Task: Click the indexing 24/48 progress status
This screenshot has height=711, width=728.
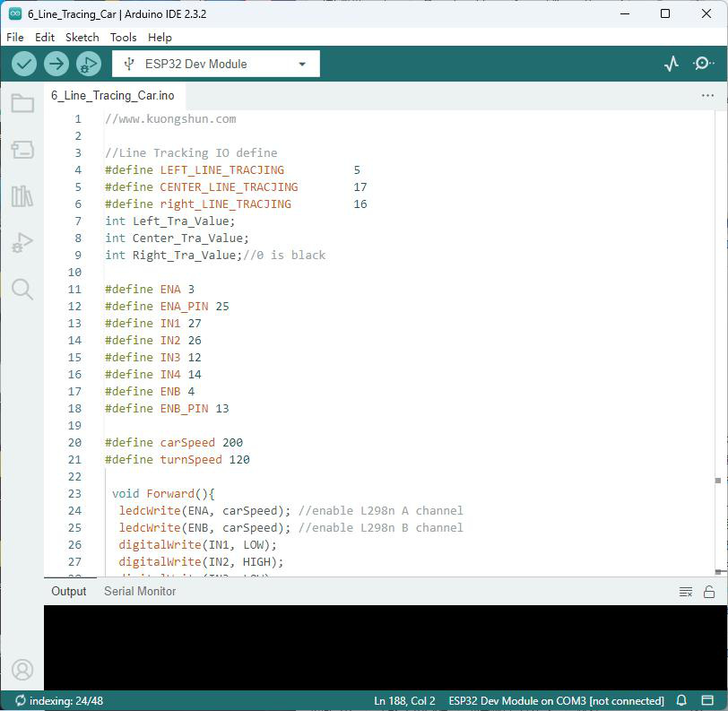Action: [59, 701]
